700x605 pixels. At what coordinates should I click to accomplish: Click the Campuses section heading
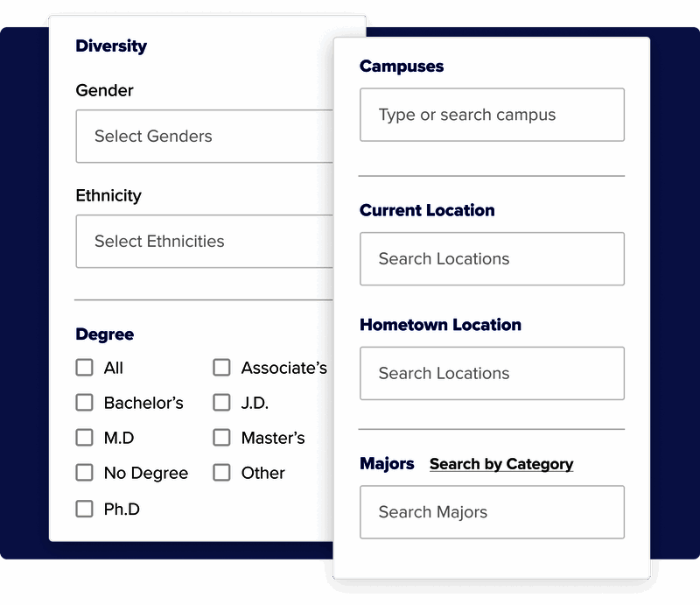tap(402, 66)
